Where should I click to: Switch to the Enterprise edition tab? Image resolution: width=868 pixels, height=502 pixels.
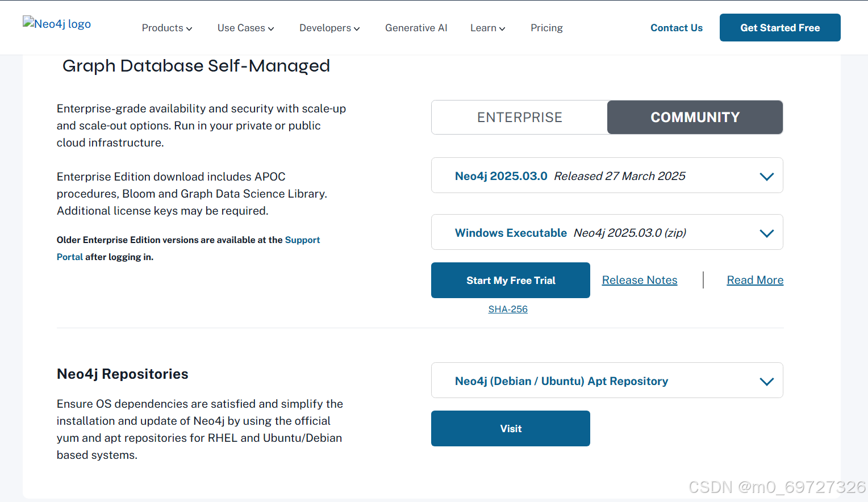519,118
